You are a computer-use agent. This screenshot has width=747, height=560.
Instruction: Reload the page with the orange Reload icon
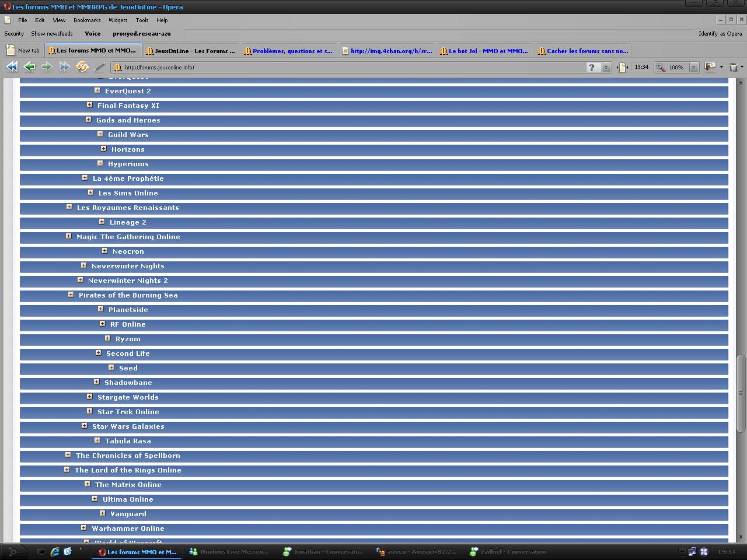pyautogui.click(x=82, y=67)
